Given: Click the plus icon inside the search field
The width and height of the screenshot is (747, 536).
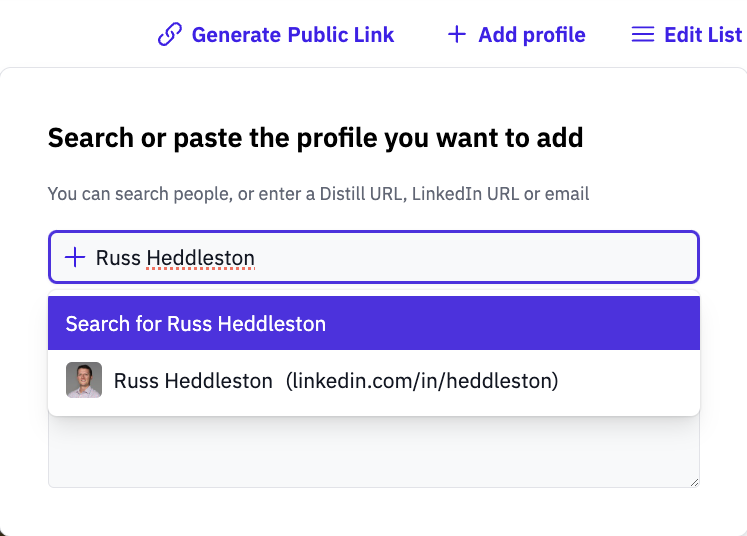Looking at the screenshot, I should point(75,257).
